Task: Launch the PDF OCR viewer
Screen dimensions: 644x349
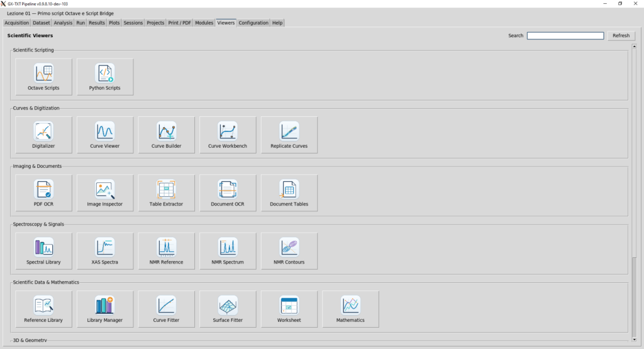Action: pyautogui.click(x=43, y=193)
